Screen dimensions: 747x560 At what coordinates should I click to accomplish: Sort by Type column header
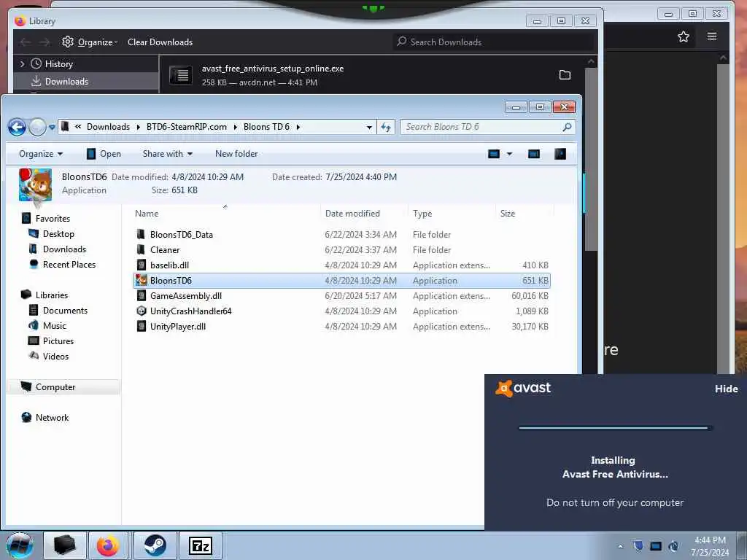(422, 214)
